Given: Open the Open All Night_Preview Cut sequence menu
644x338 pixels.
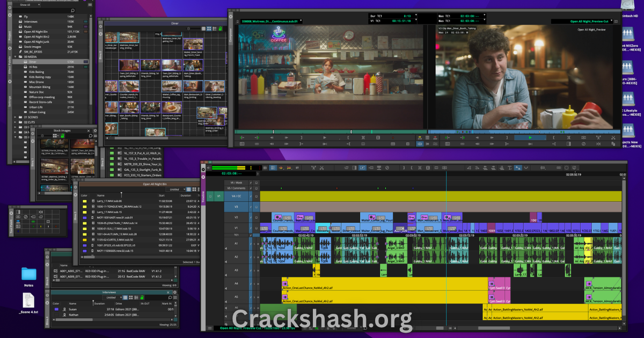Looking at the screenshot, I should click(x=581, y=21).
